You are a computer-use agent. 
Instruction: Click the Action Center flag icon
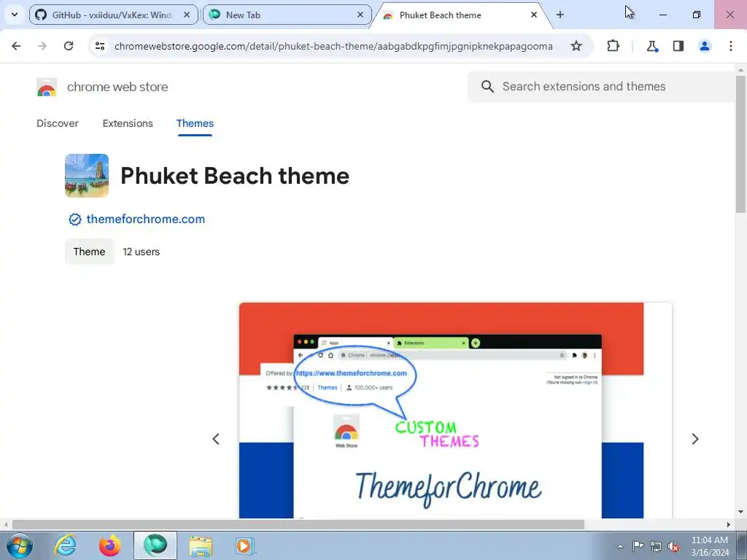pos(638,546)
